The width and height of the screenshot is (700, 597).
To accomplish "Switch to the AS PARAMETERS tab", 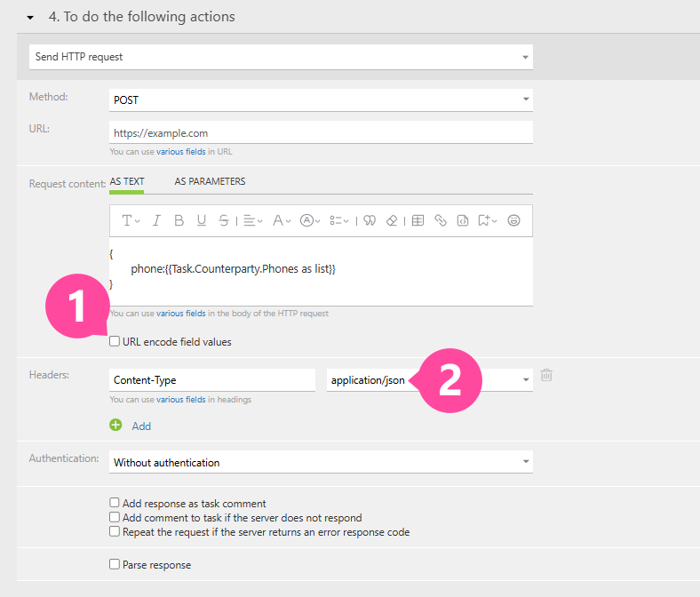I will (x=210, y=181).
